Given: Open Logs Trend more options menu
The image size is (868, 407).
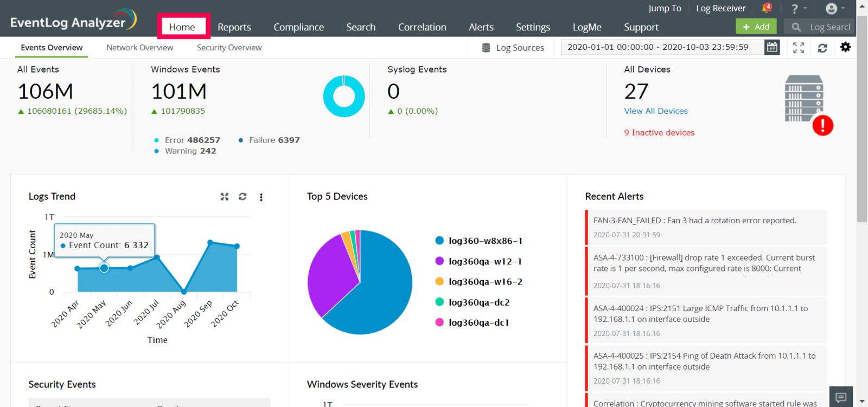Looking at the screenshot, I should point(261,197).
